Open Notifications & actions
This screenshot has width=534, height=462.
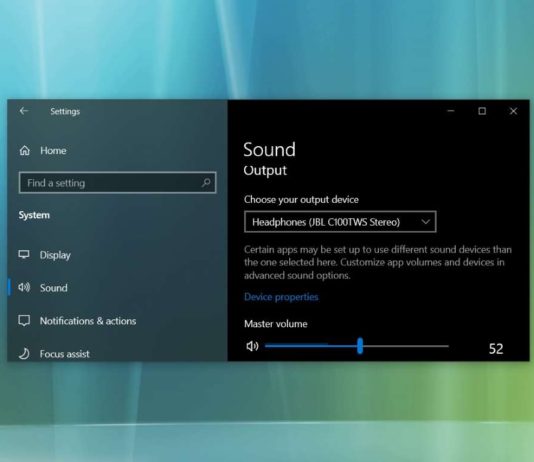point(88,321)
